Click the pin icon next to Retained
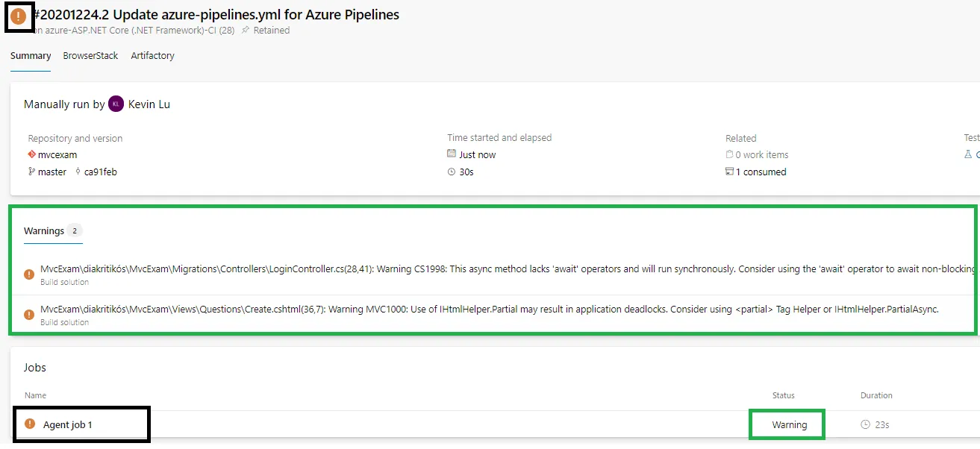980x449 pixels. click(246, 31)
